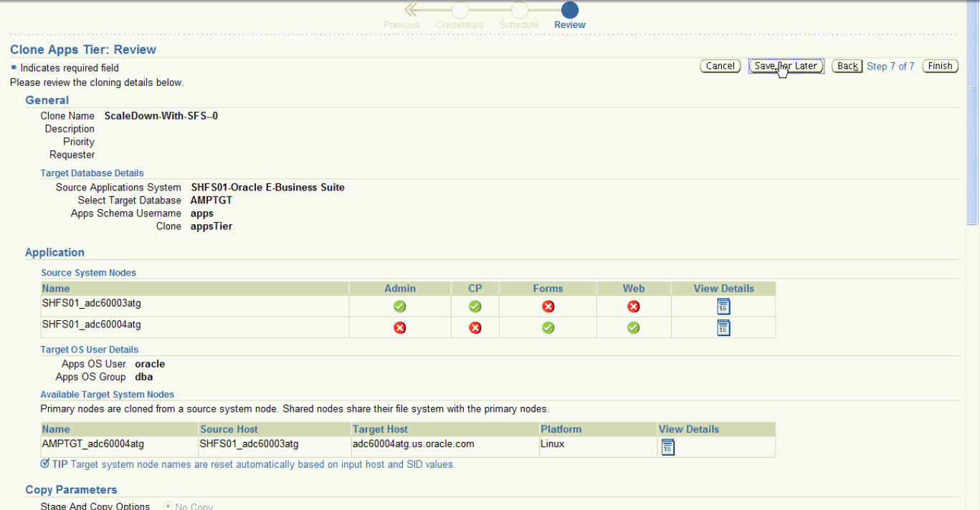Click the Linux platform cell
The width and height of the screenshot is (980, 510).
pos(553,443)
